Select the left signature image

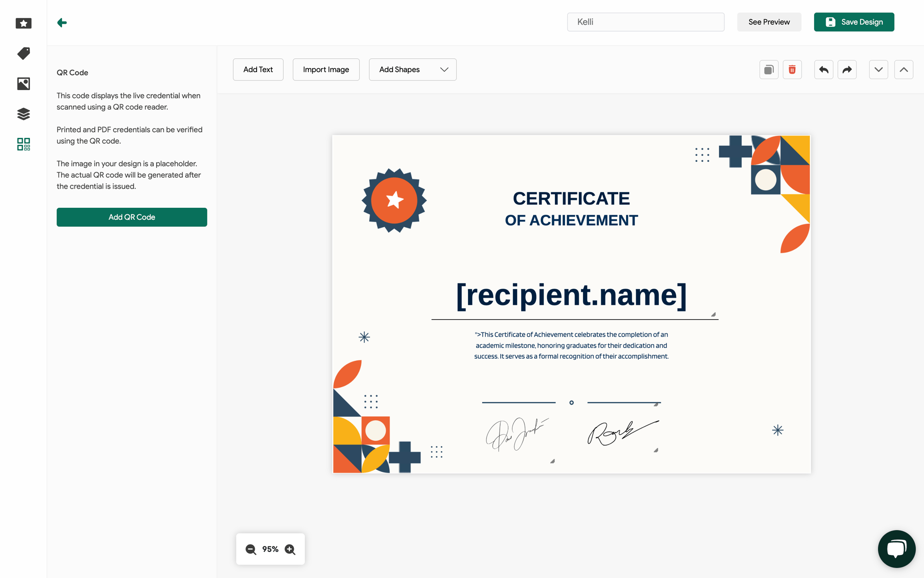(x=517, y=434)
